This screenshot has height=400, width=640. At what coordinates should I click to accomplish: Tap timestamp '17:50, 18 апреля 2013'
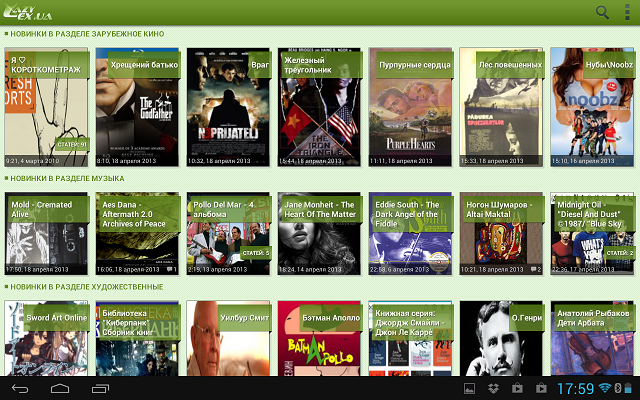37,270
